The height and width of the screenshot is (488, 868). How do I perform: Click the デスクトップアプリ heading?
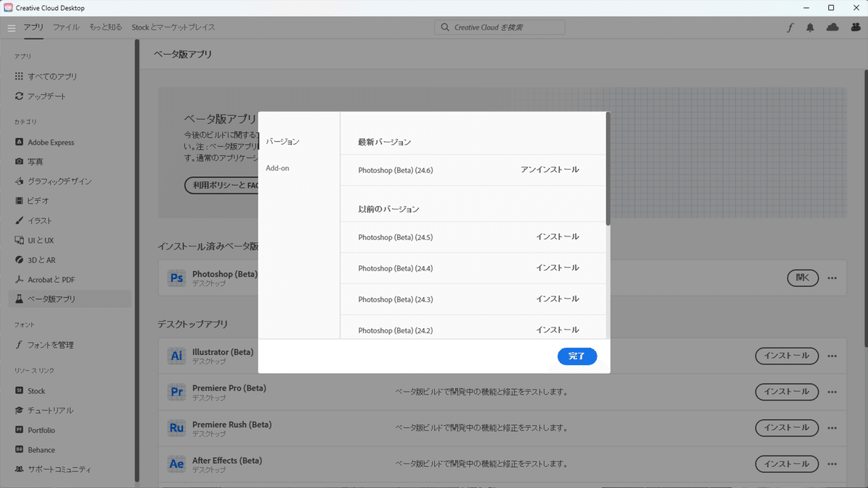point(193,324)
